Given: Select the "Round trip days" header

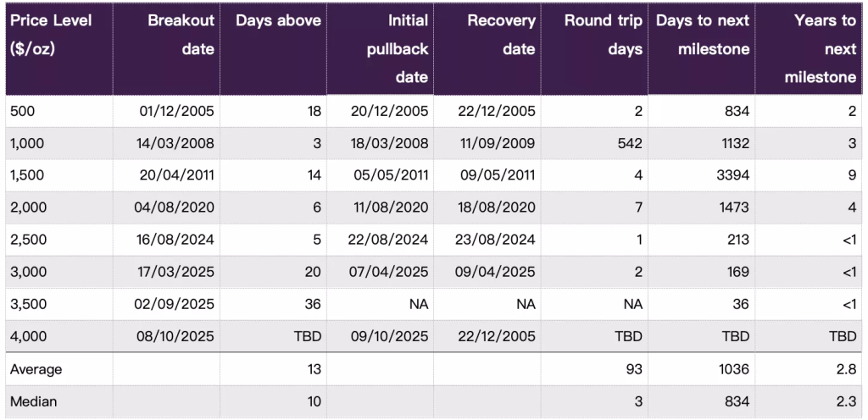Looking at the screenshot, I should coord(604,35).
